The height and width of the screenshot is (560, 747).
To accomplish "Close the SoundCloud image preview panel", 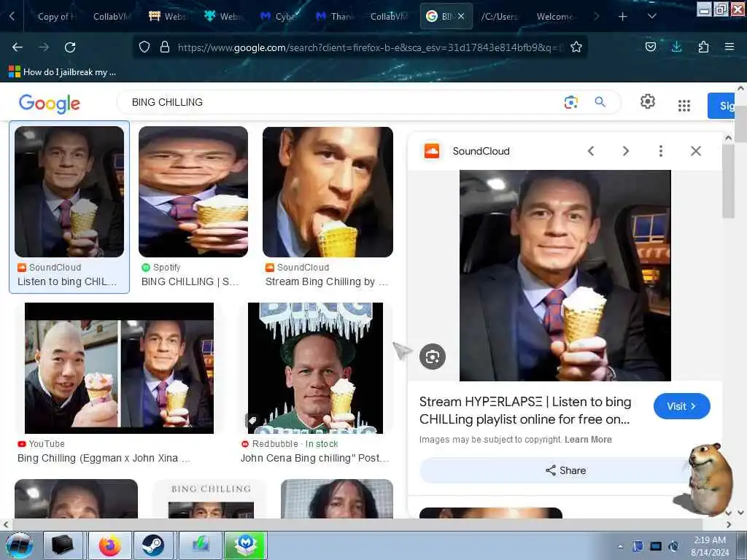I will point(695,151).
